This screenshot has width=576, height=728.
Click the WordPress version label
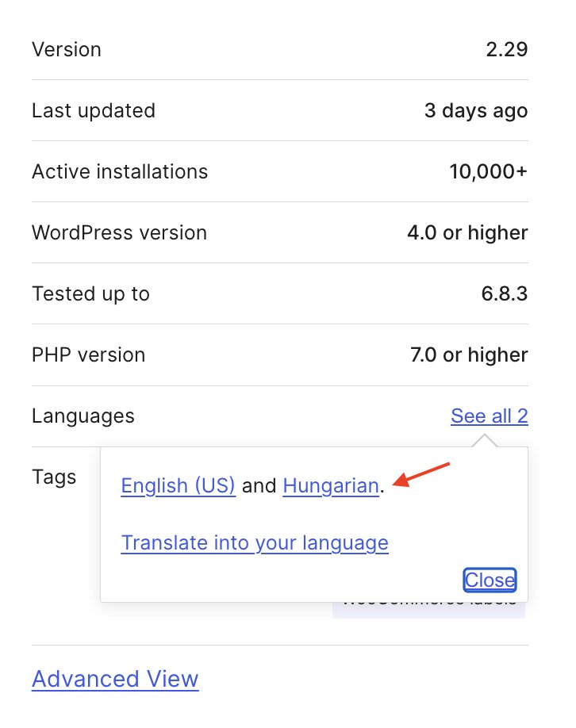(119, 232)
